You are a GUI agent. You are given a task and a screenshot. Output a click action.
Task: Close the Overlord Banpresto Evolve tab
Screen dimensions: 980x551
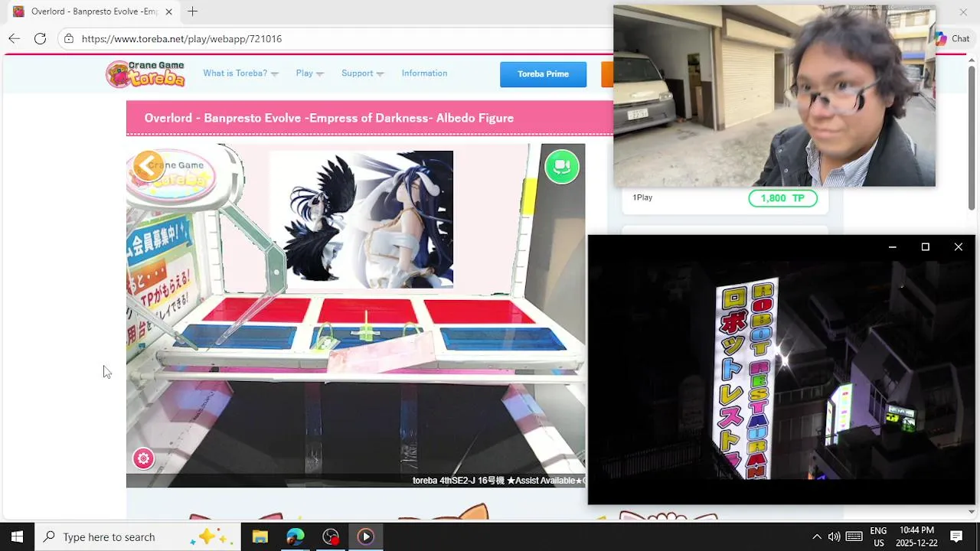[168, 11]
